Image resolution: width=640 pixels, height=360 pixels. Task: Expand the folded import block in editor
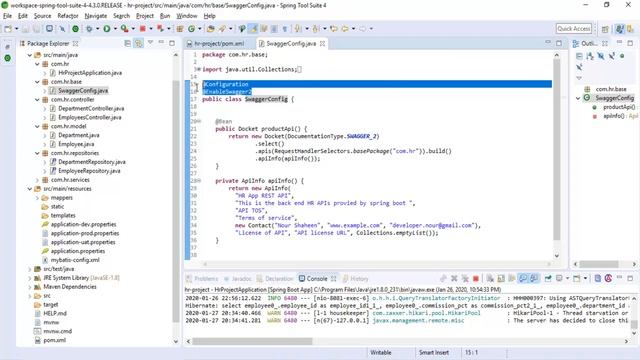coord(198,69)
